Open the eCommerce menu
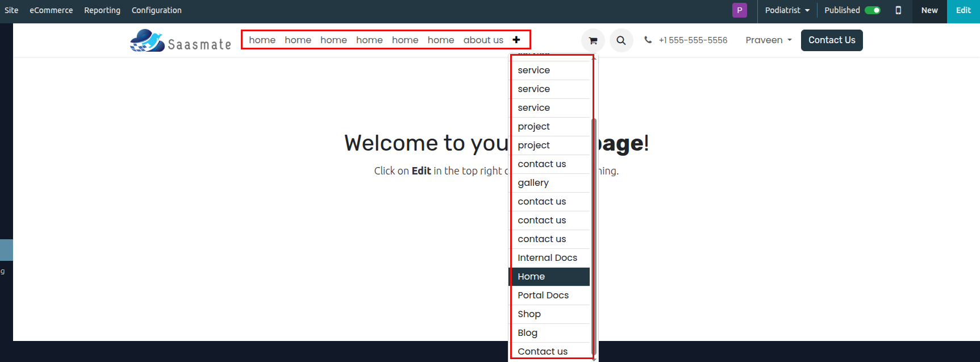Viewport: 980px width, 362px height. coord(51,10)
